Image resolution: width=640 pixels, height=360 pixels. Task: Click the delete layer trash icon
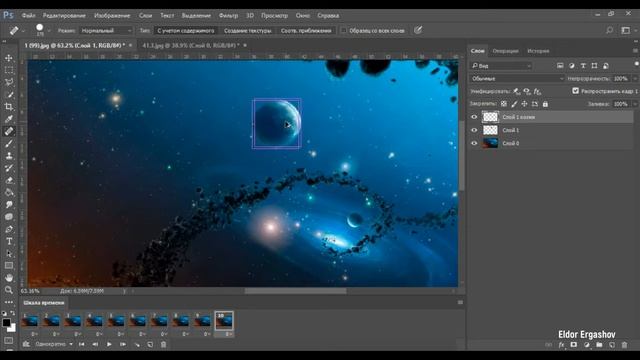624,345
